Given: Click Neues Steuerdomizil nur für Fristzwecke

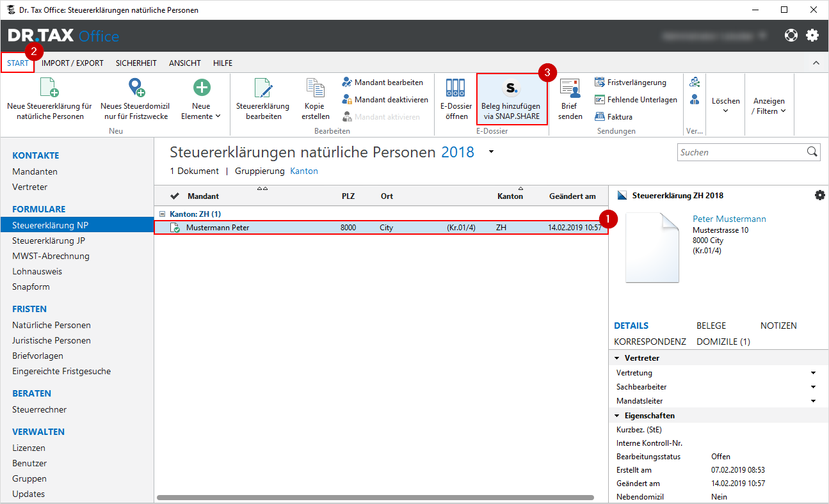Looking at the screenshot, I should point(136,100).
